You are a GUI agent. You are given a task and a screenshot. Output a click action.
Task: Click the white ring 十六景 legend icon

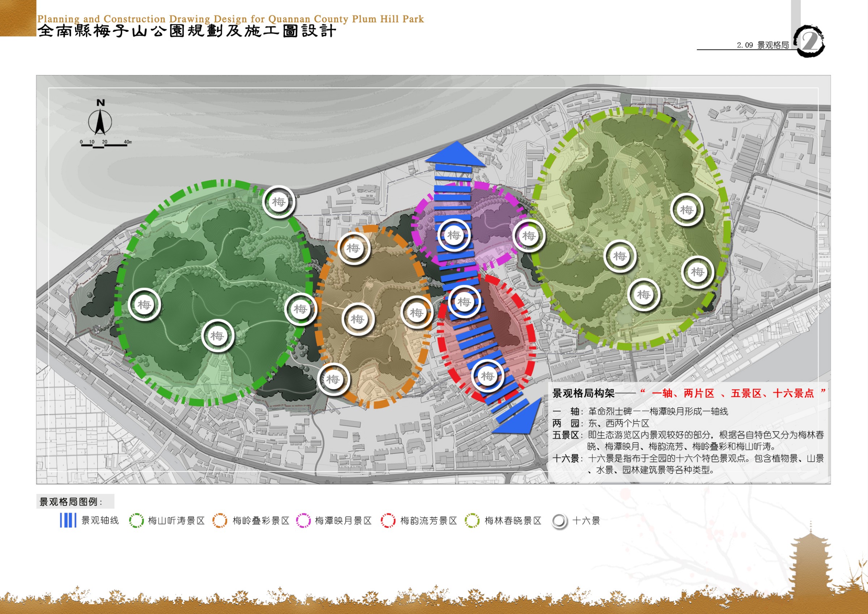(x=559, y=521)
